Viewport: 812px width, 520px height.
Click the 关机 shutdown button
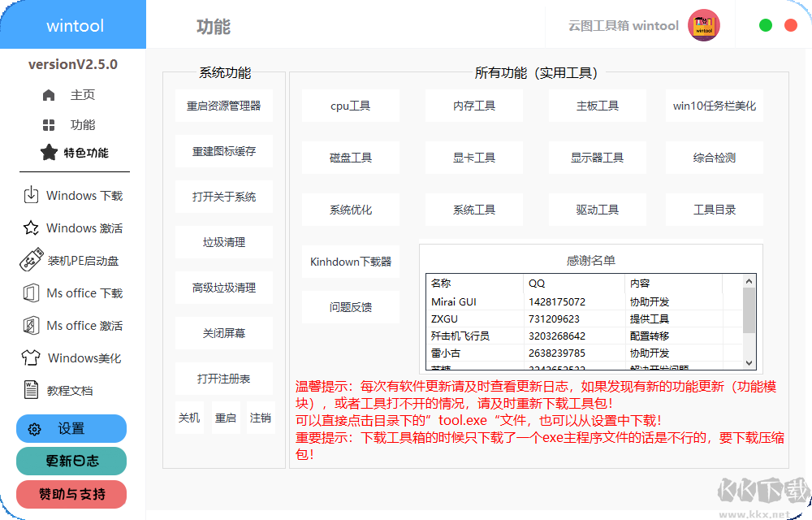tap(189, 417)
